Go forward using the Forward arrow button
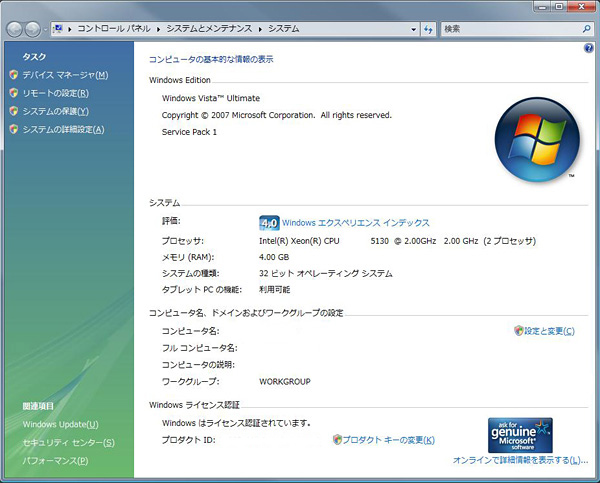This screenshot has width=600, height=483. (33, 29)
